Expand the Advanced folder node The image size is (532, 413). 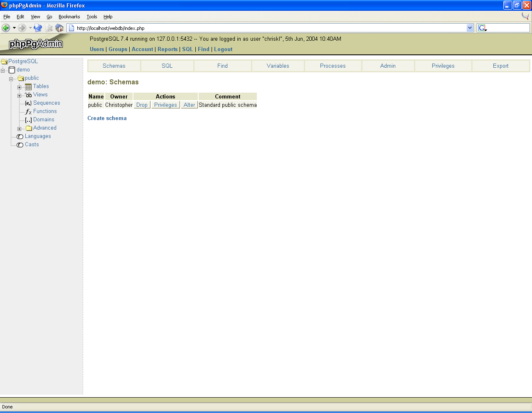[x=19, y=129]
